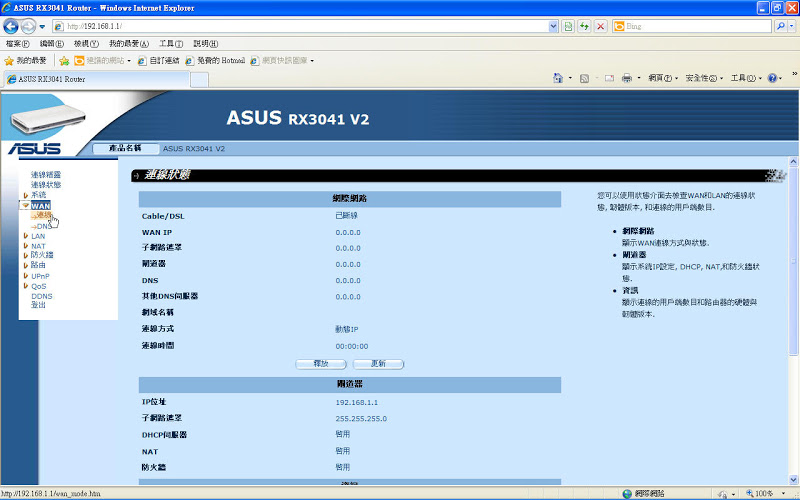Open the 工具(T) menu in menu bar
Viewport: 800px width, 500px height.
click(171, 43)
